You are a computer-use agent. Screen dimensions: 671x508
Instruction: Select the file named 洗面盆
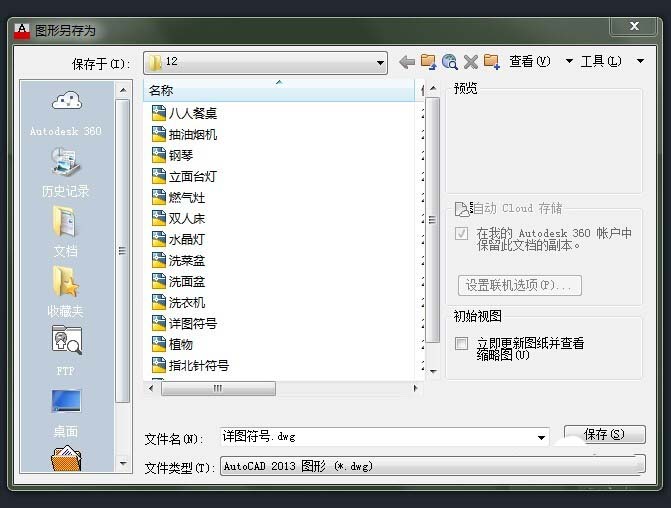pos(187,281)
